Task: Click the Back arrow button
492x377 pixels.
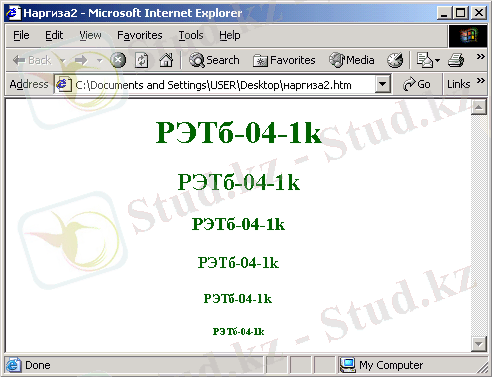Action: click(x=31, y=60)
